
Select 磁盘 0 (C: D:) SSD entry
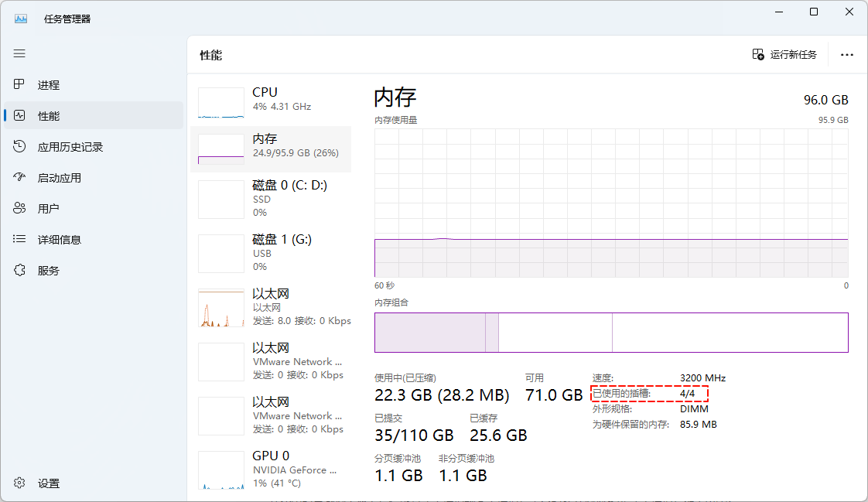pos(271,199)
